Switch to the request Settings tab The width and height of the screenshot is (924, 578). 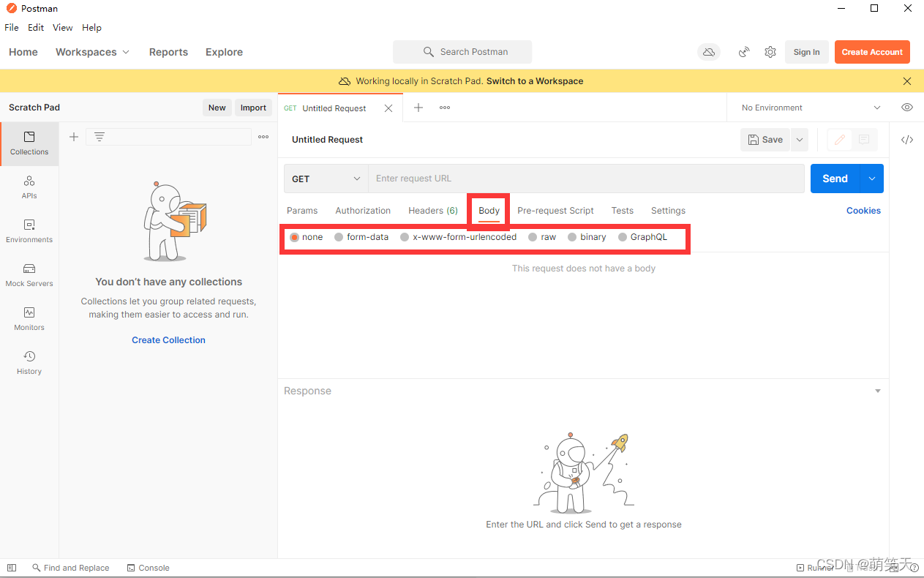(668, 211)
